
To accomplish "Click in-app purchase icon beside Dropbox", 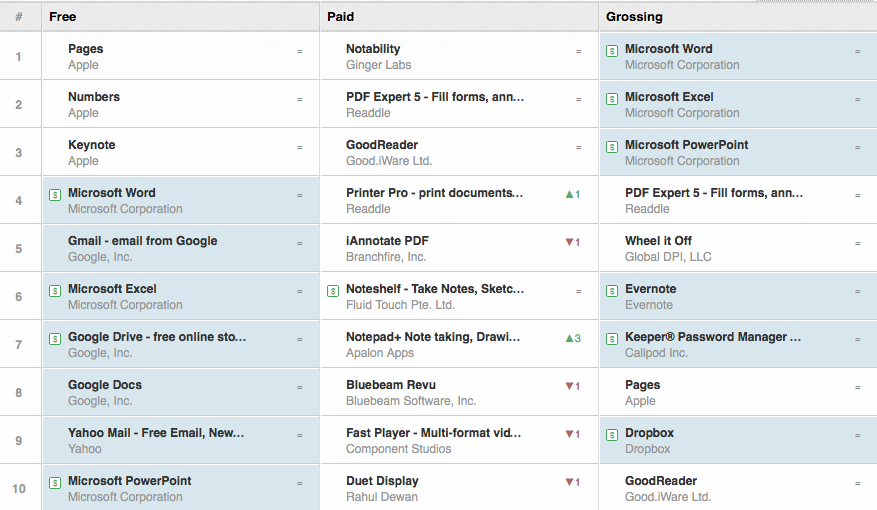I will 612,436.
